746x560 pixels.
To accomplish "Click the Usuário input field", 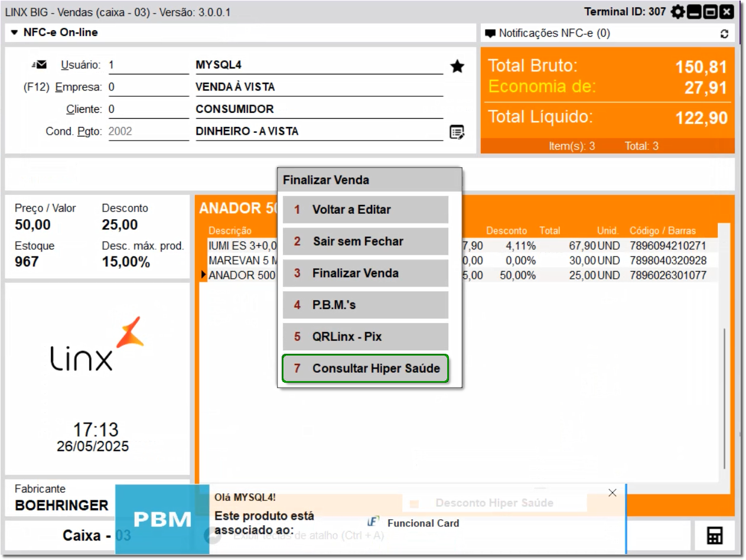I will (148, 65).
